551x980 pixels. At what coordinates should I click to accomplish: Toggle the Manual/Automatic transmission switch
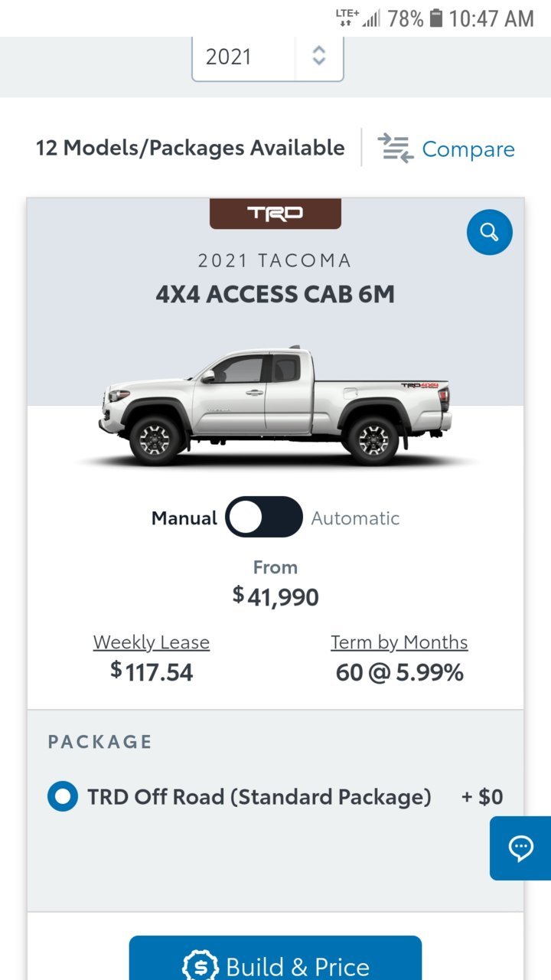(265, 518)
